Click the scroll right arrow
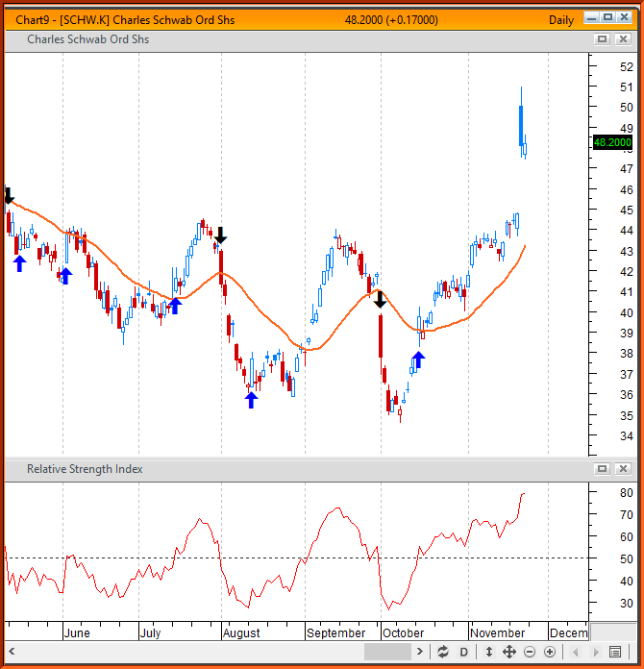This screenshot has height=669, width=644. (420, 652)
